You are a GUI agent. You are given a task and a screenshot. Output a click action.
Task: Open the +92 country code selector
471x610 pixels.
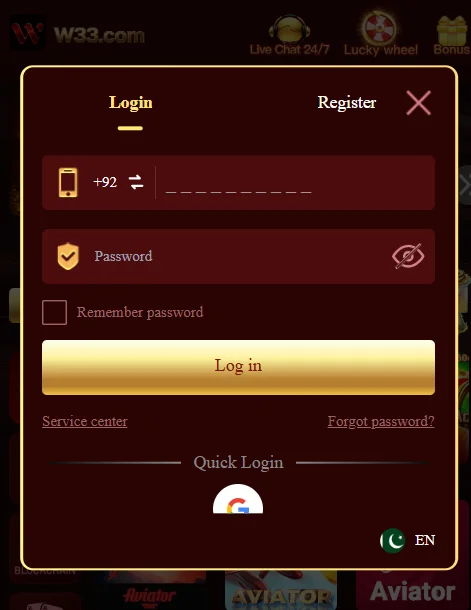(105, 182)
